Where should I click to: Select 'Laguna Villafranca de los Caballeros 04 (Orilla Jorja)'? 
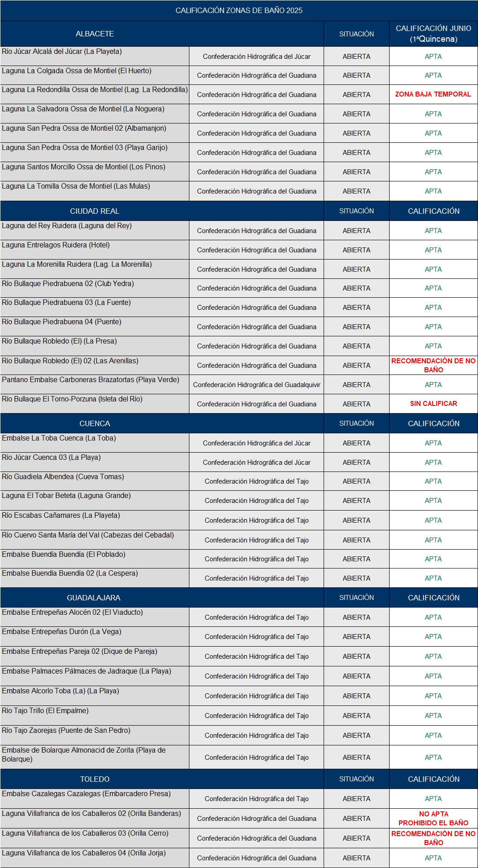pos(84,853)
